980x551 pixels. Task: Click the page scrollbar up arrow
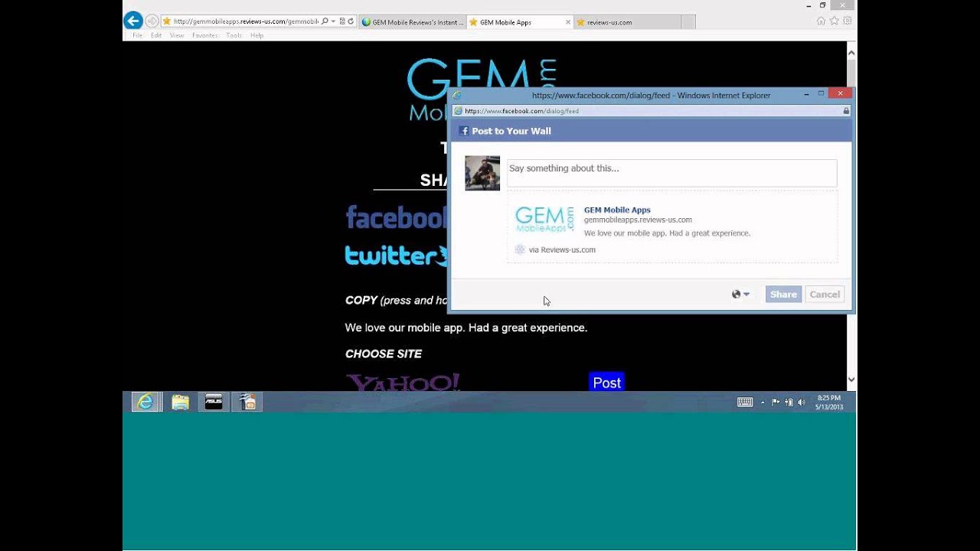pos(851,51)
